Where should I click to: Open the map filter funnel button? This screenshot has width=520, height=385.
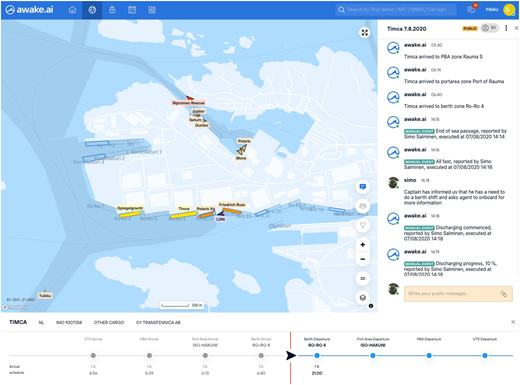[363, 225]
